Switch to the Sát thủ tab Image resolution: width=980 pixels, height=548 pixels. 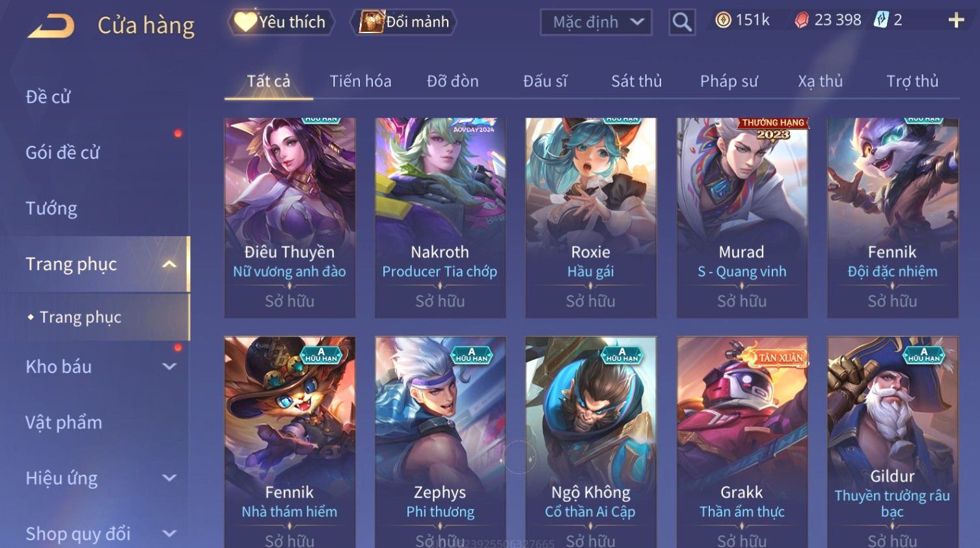[636, 81]
